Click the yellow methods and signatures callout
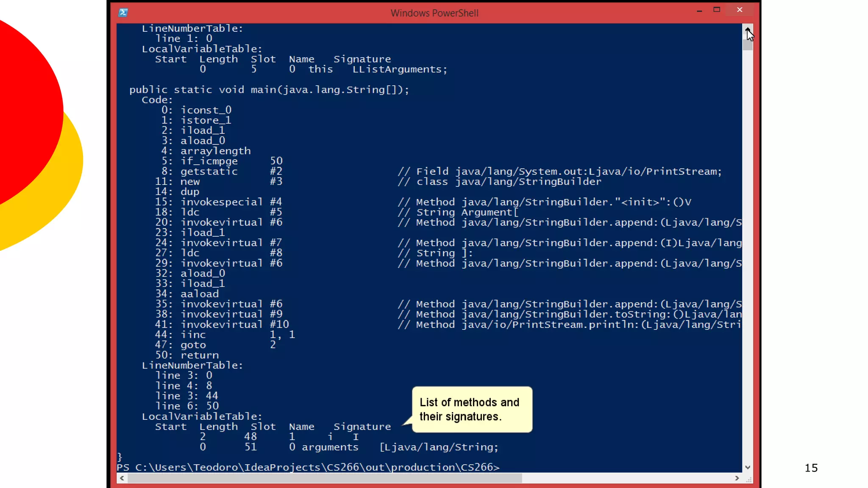The width and height of the screenshot is (868, 488). [x=472, y=409]
